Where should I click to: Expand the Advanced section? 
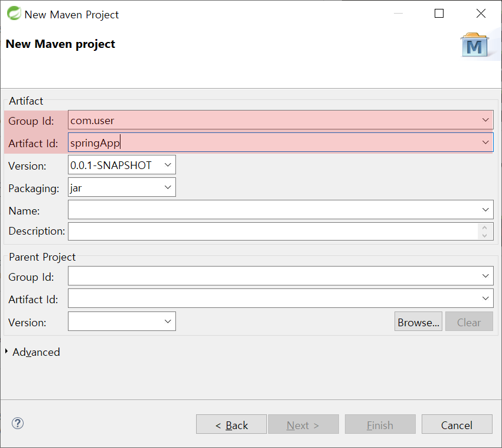click(6, 352)
